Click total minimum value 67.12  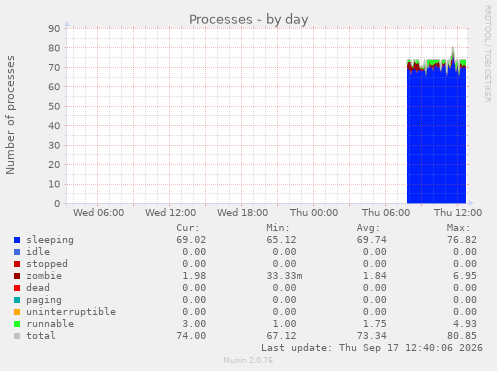[281, 336]
